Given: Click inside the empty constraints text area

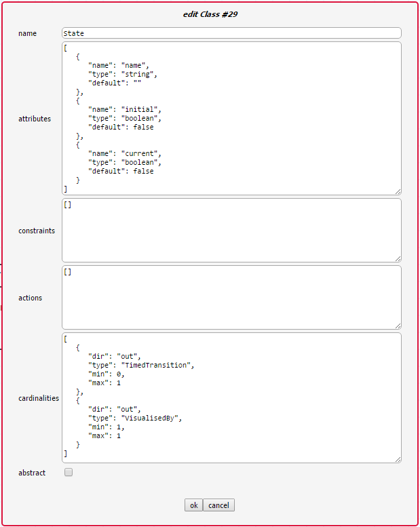Looking at the screenshot, I should pyautogui.click(x=231, y=231).
